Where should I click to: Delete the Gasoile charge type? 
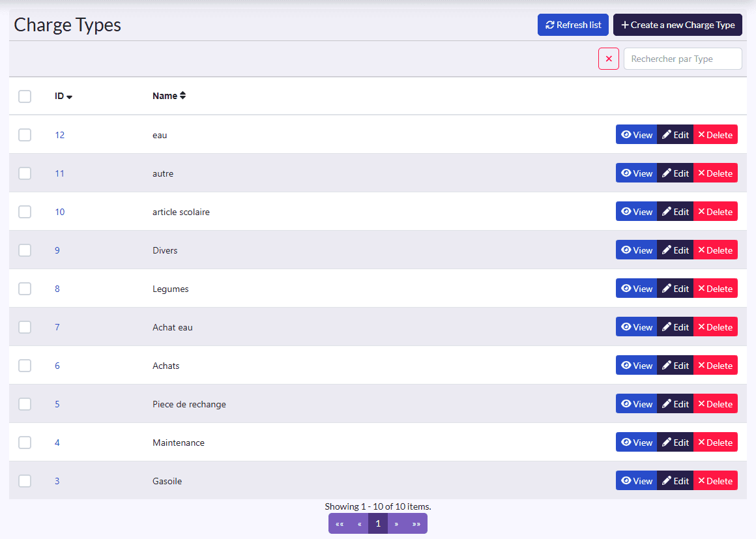(716, 480)
